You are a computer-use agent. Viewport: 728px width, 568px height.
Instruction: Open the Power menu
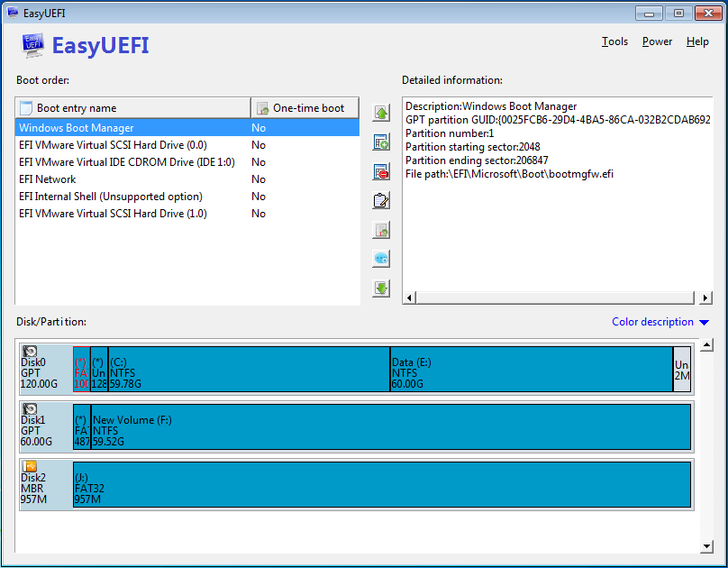(x=657, y=41)
